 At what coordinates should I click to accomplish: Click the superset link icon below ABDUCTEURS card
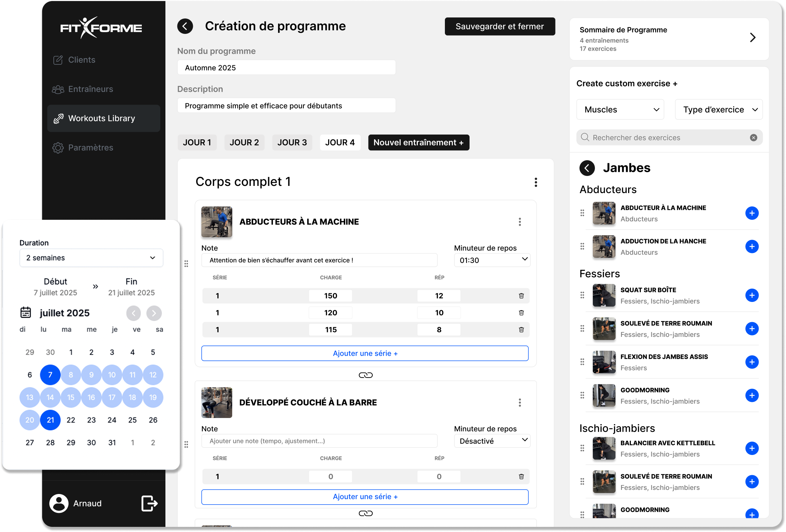tap(365, 375)
